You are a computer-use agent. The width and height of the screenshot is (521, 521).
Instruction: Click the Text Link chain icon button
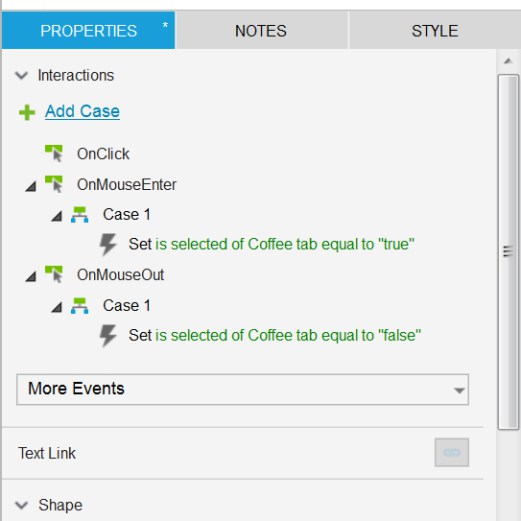tap(452, 452)
